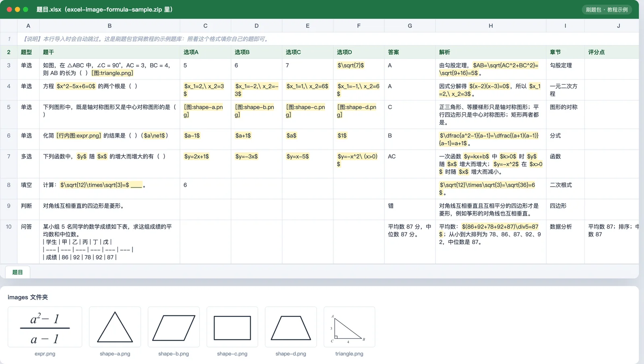Click the 分式 chapter cell
The height and width of the screenshot is (364, 644).
point(565,139)
